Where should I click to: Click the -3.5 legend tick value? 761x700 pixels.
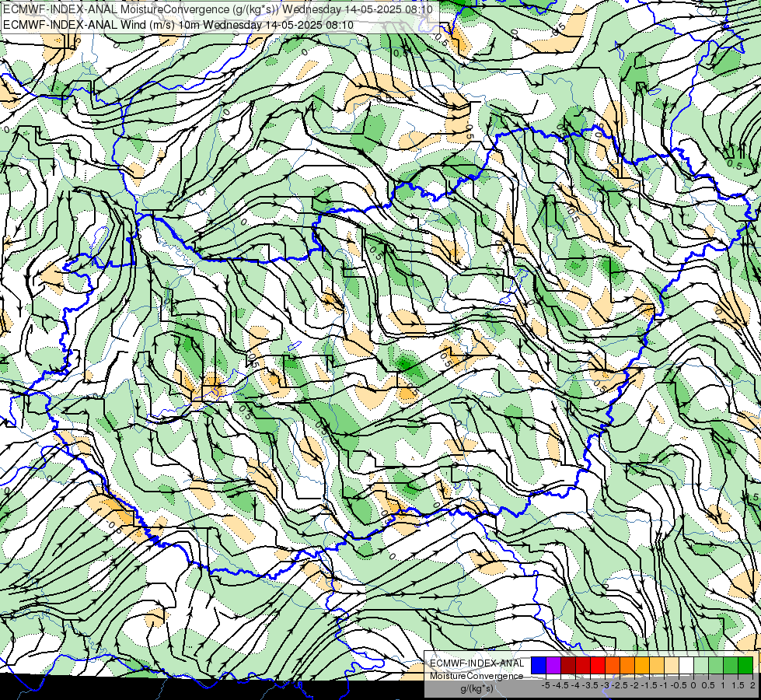click(591, 685)
